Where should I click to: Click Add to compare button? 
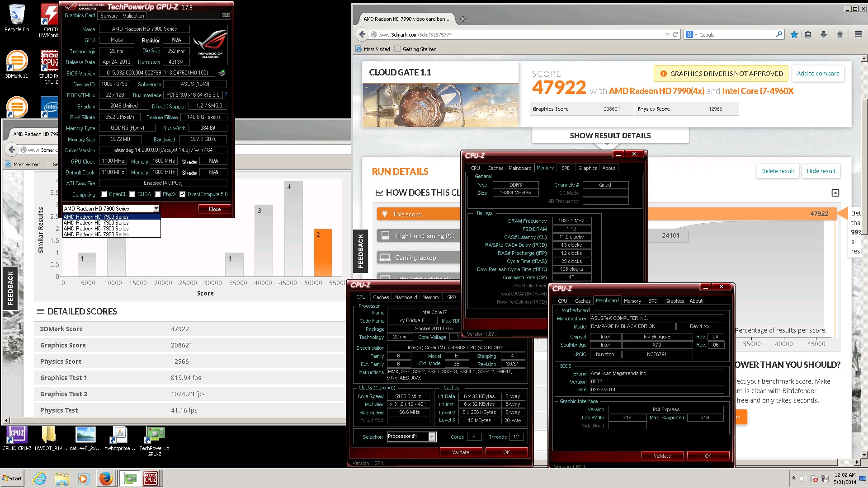818,73
